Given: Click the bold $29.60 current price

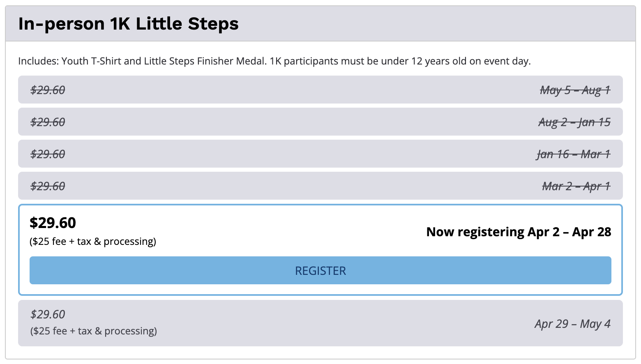Looking at the screenshot, I should pos(53,223).
